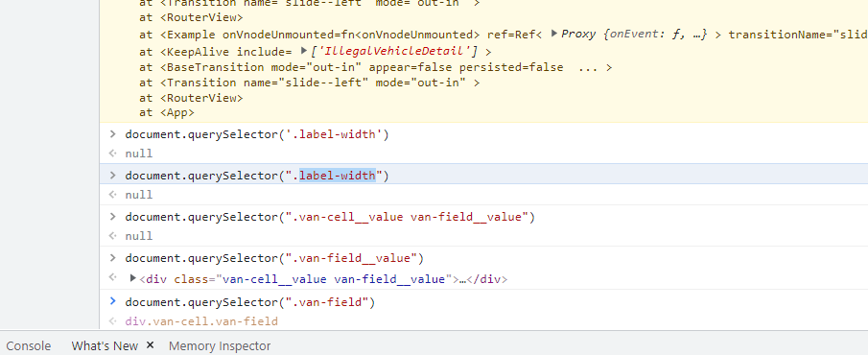Screen dimensions: 868x355
Task: Click the null result under van-cell__value command
Action: pos(139,236)
